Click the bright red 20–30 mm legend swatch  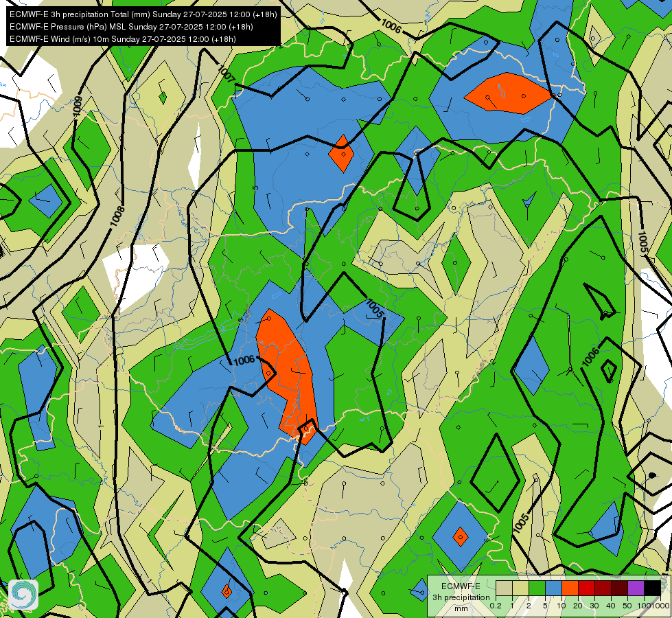[586, 588]
